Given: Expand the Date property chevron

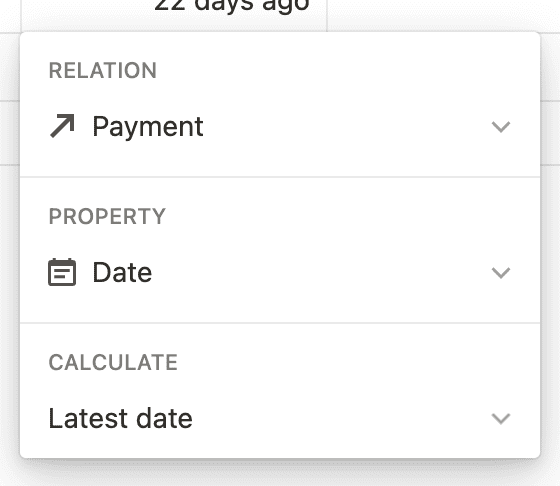Looking at the screenshot, I should click(501, 273).
